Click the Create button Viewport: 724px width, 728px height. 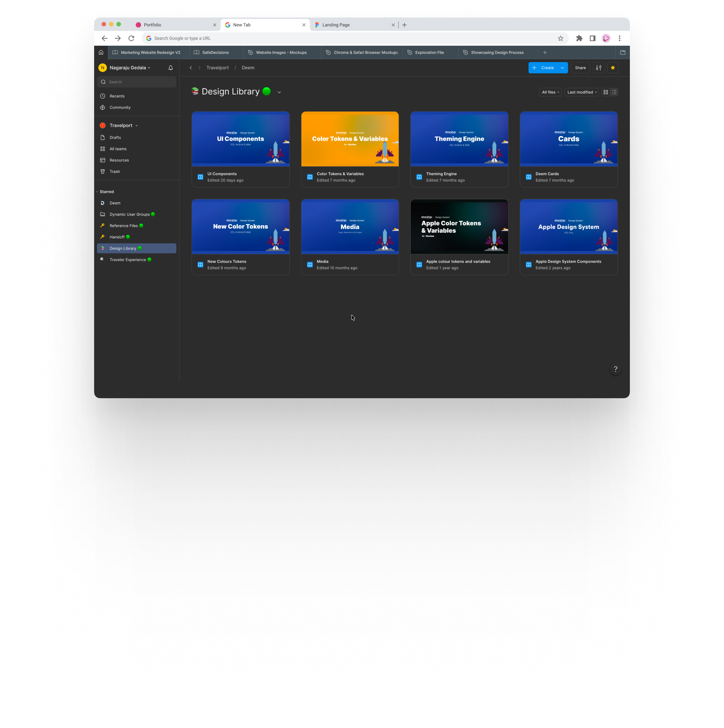pyautogui.click(x=543, y=68)
